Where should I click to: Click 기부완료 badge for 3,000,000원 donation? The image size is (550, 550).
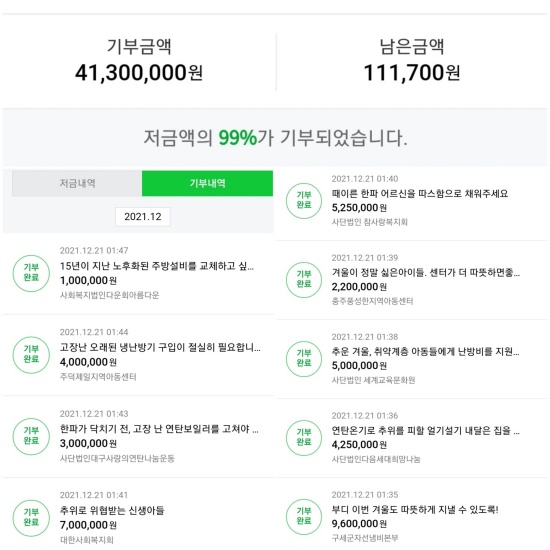pos(31,436)
